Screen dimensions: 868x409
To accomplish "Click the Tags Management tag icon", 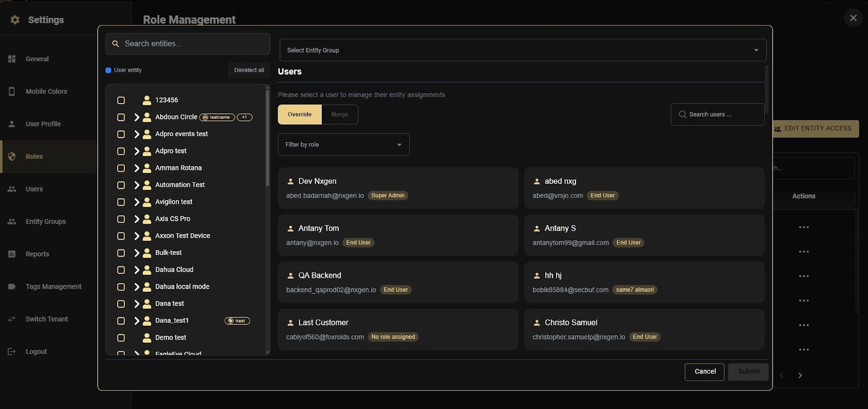I will point(12,286).
